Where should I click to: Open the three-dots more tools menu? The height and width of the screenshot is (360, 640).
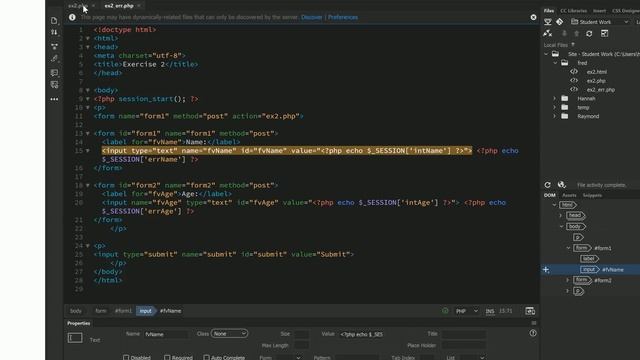[54, 99]
